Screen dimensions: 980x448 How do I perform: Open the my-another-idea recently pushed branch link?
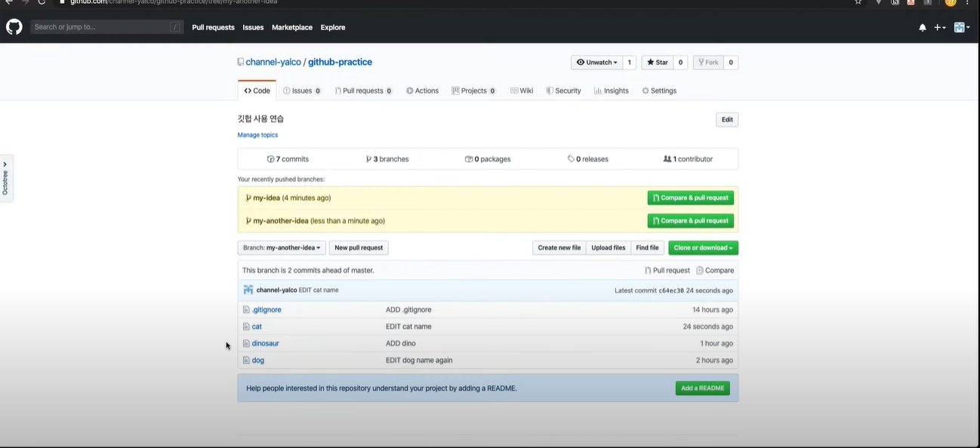pyautogui.click(x=281, y=221)
